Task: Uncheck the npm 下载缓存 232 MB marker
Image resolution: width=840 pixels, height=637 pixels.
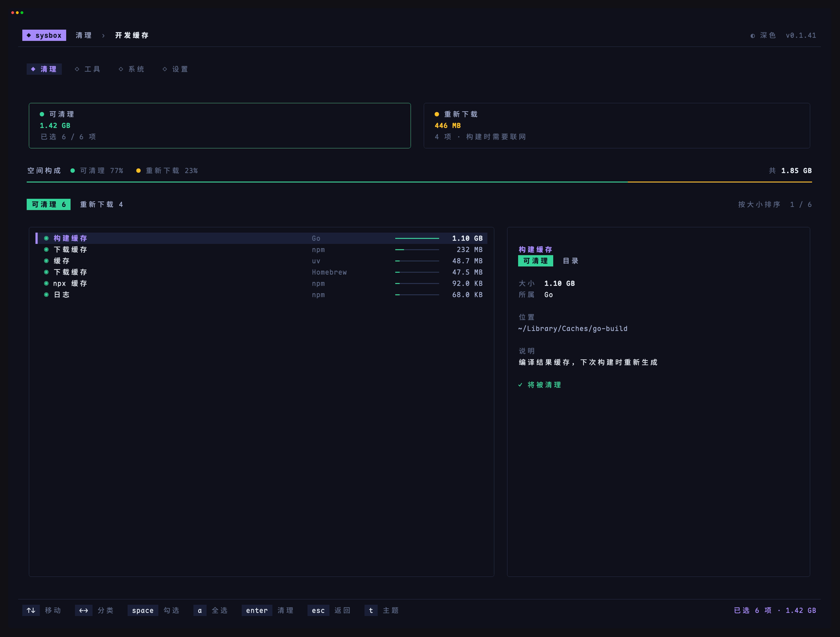Action: (46, 250)
